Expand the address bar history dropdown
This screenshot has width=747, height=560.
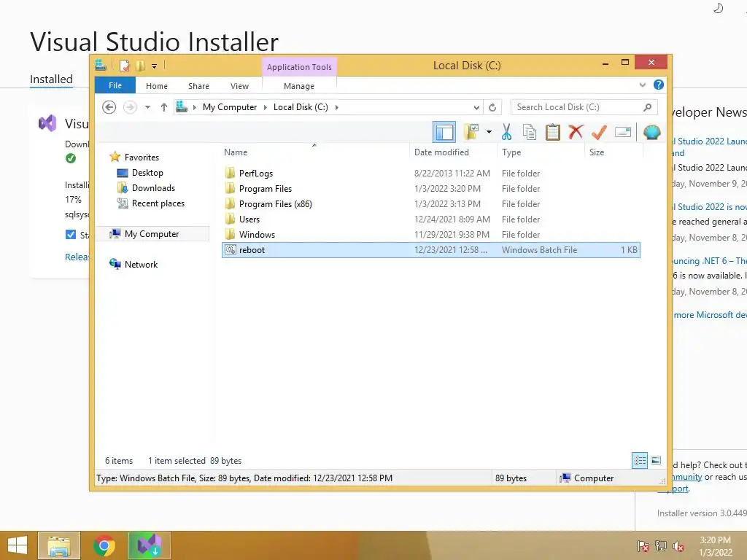tap(476, 108)
